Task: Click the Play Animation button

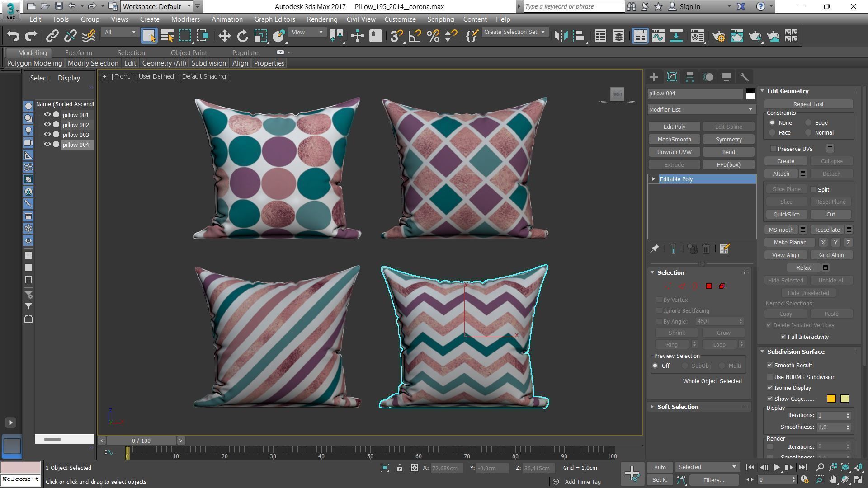Action: 776,468
